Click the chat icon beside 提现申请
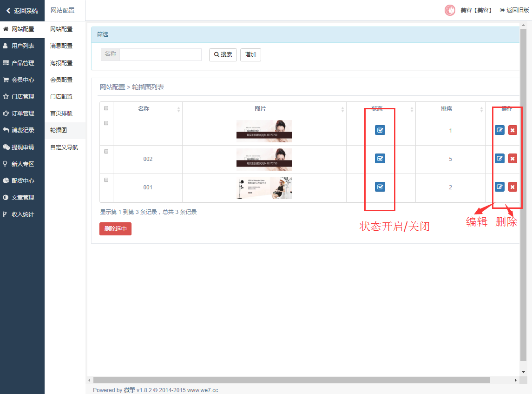Image resolution: width=532 pixels, height=394 pixels. coord(6,147)
